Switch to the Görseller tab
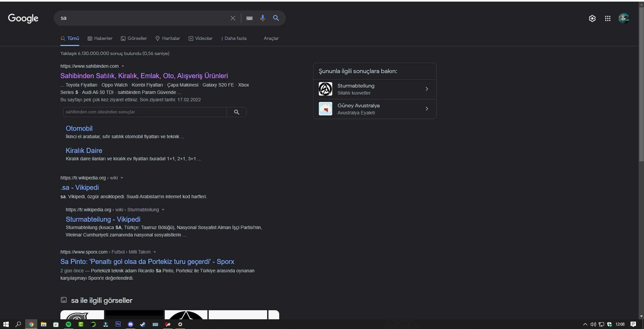 coord(134,39)
